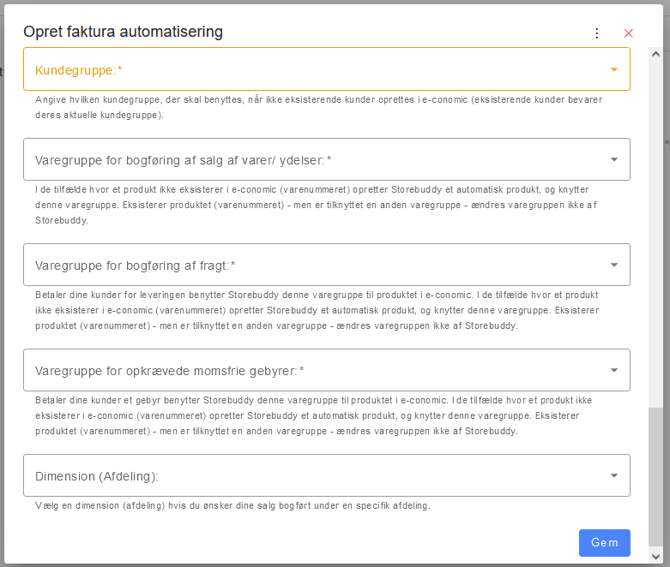Focus the Kundegruppe field label

[x=79, y=70]
